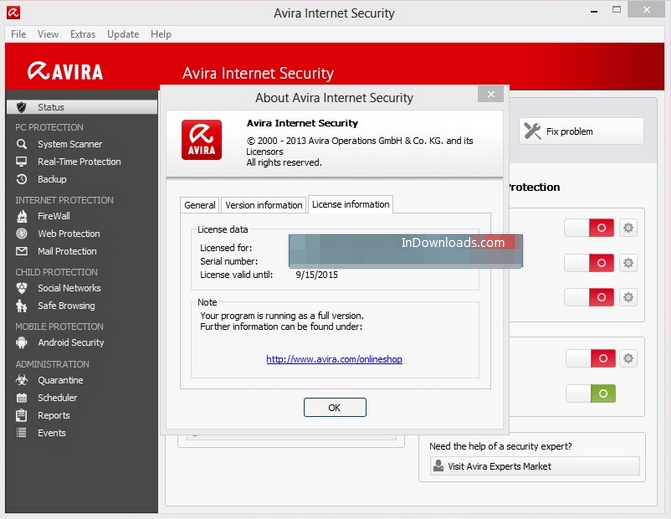Open settings gear beside second red toggle
Screen dimensions: 671x519
click(628, 263)
